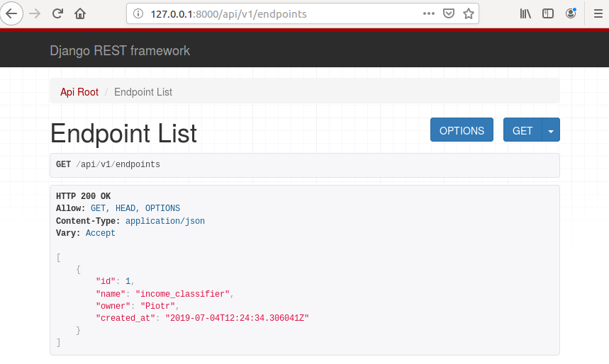Open the Firefox account icon
Viewport: 609px width, 364px height.
tap(570, 13)
